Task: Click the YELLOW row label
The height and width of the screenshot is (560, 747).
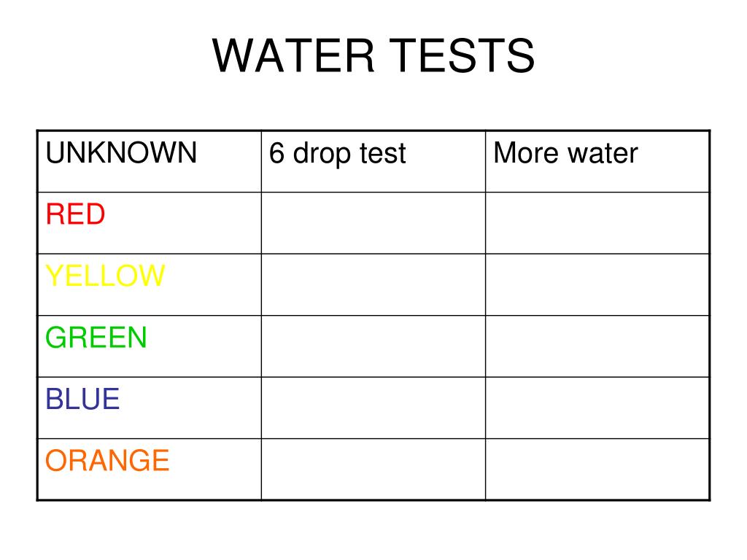Action: [x=105, y=275]
